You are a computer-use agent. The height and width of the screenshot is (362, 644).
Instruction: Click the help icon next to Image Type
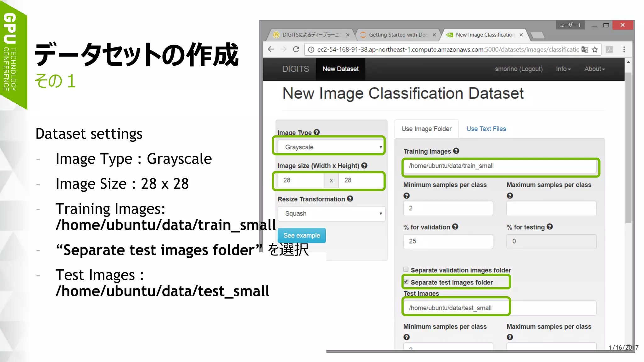pos(317,132)
